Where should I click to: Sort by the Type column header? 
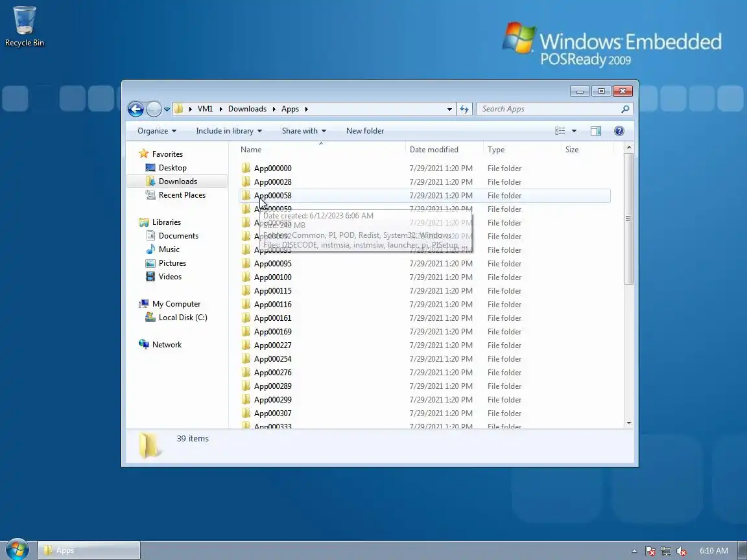pyautogui.click(x=522, y=150)
